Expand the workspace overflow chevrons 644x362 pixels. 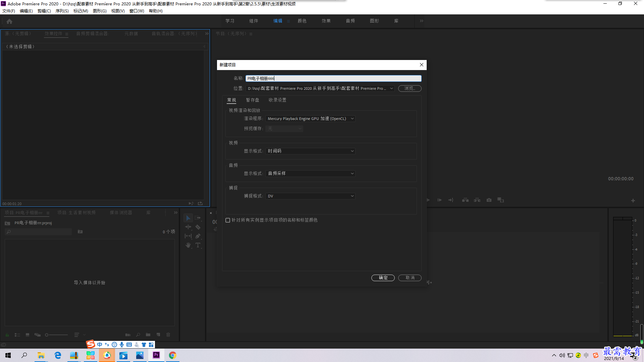pyautogui.click(x=421, y=21)
